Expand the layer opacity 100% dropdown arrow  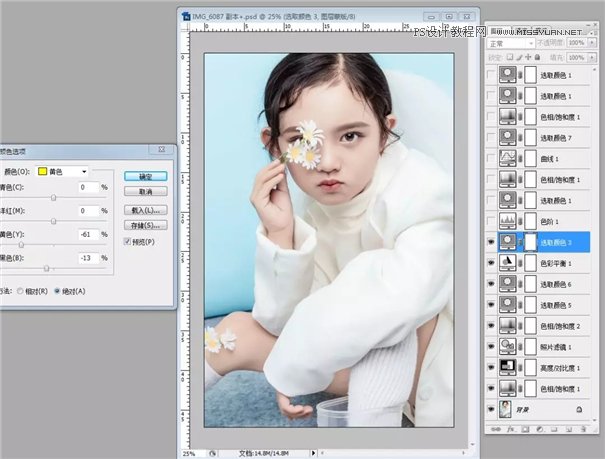[590, 44]
